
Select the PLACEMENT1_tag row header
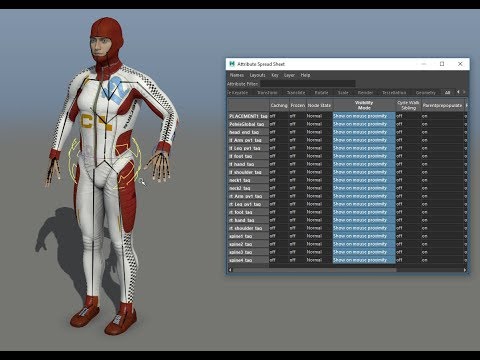coord(248,116)
